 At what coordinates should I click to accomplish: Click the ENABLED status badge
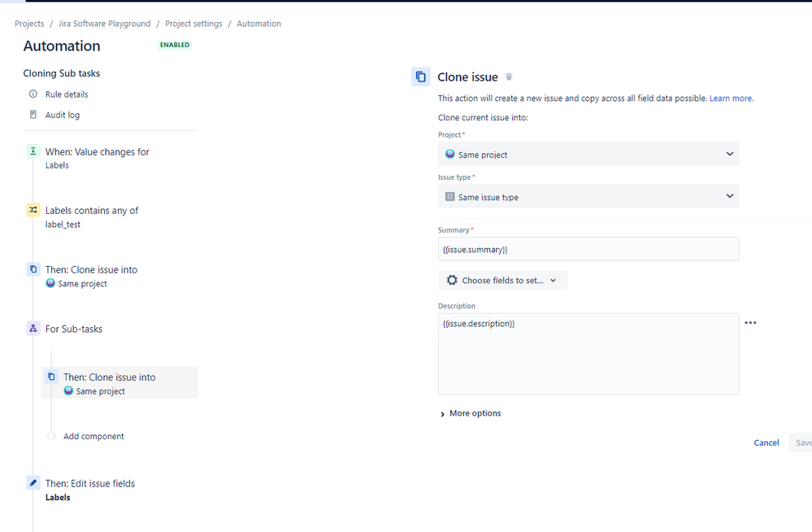pyautogui.click(x=175, y=45)
